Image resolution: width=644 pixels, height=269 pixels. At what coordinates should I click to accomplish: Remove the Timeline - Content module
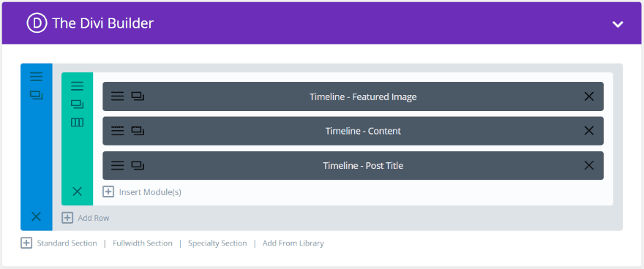[589, 131]
